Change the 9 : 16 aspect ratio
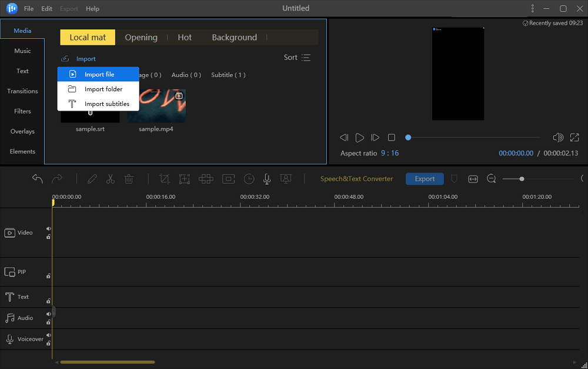The image size is (588, 369). tap(389, 153)
